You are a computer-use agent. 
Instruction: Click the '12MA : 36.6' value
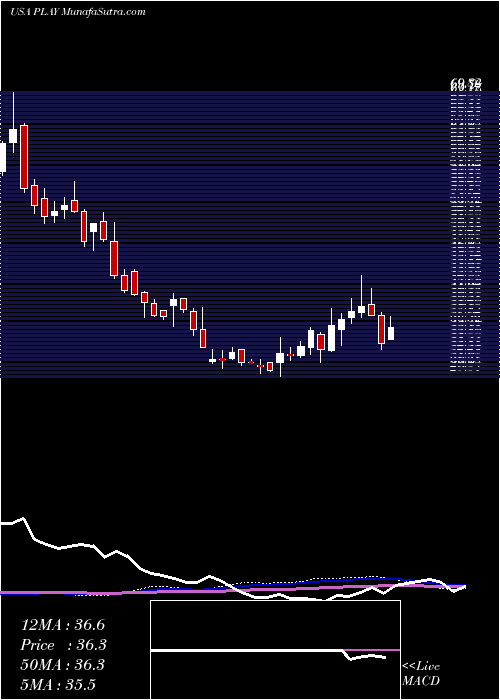click(62, 625)
